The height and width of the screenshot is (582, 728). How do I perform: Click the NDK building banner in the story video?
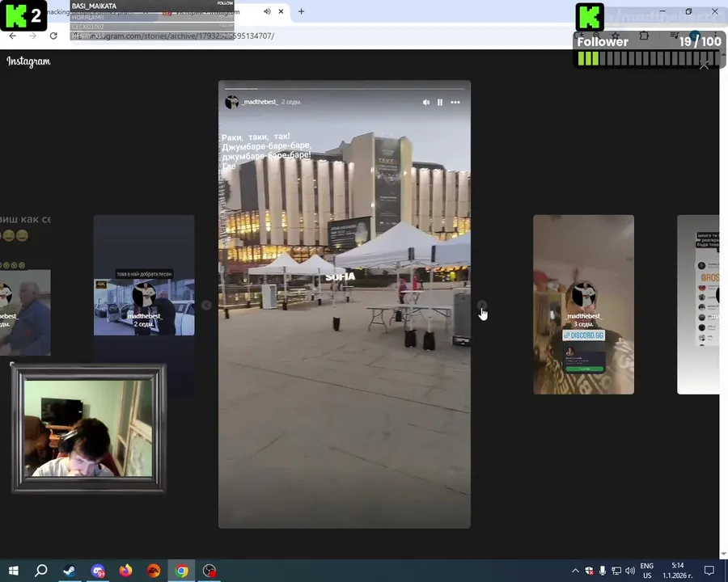[x=387, y=183]
